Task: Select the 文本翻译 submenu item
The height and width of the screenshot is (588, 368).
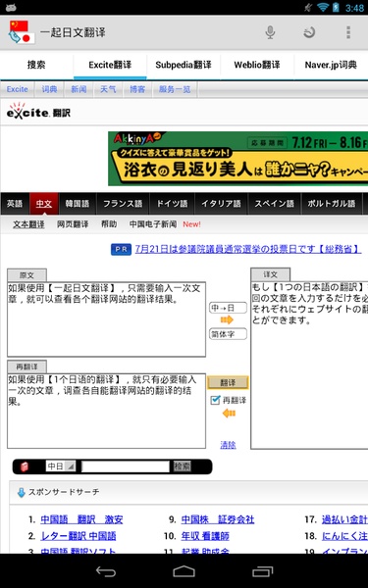Action: tap(28, 224)
